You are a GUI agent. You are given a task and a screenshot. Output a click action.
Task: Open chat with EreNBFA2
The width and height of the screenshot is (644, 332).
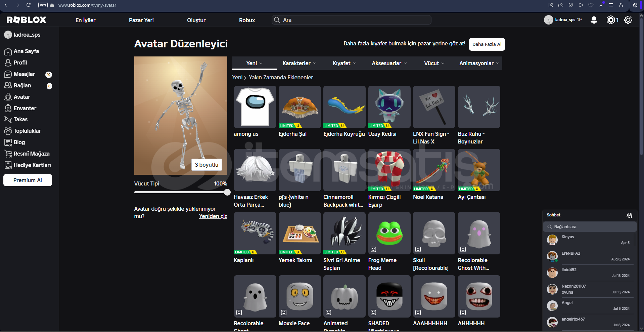pyautogui.click(x=590, y=256)
